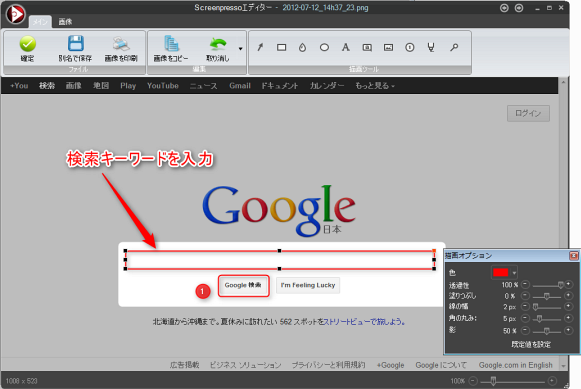Click the 透過性 opacity slider
The height and width of the screenshot is (389, 581).
point(547,285)
